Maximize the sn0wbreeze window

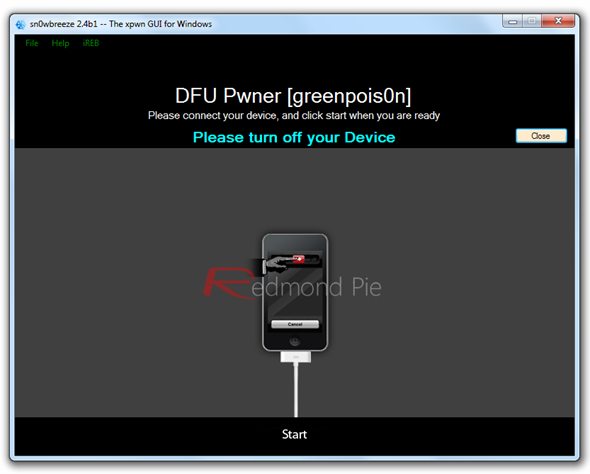click(532, 21)
